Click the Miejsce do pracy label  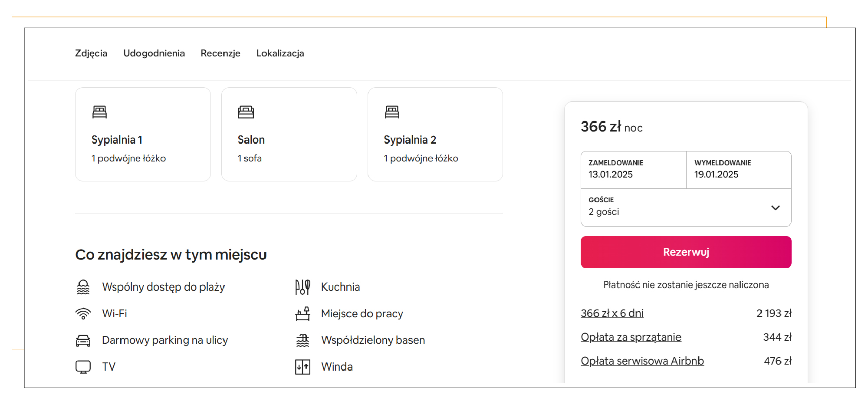point(362,313)
